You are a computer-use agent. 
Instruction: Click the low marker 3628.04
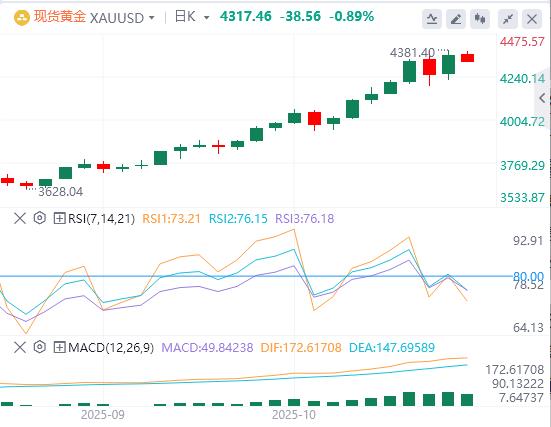tap(60, 192)
